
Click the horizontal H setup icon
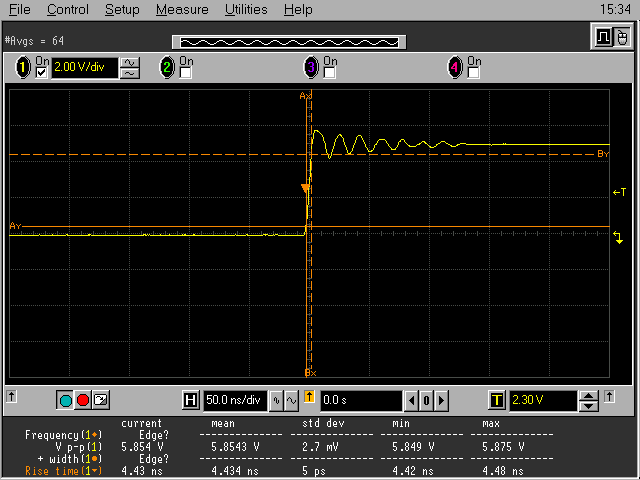pyautogui.click(x=191, y=400)
